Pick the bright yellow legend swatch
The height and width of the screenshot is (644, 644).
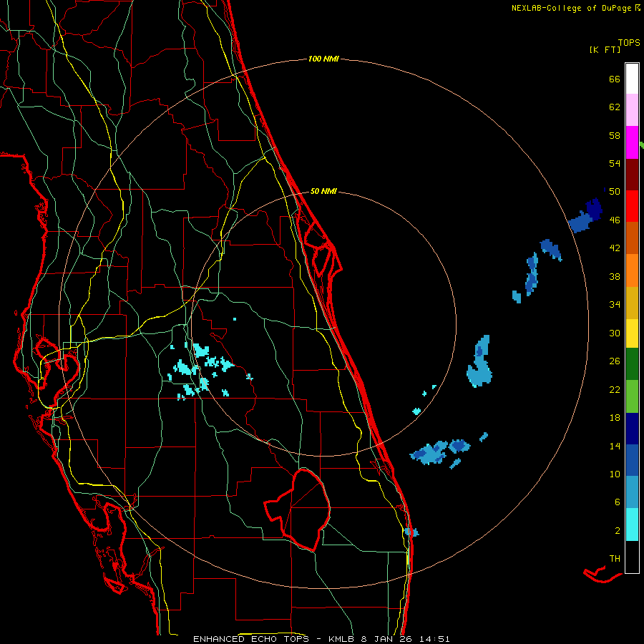(x=632, y=333)
